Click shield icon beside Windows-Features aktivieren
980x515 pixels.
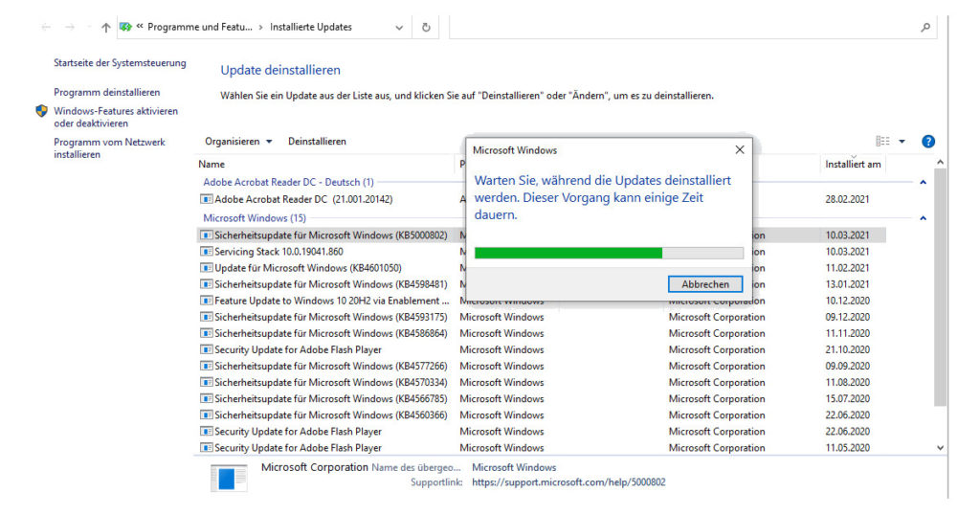pyautogui.click(x=42, y=111)
